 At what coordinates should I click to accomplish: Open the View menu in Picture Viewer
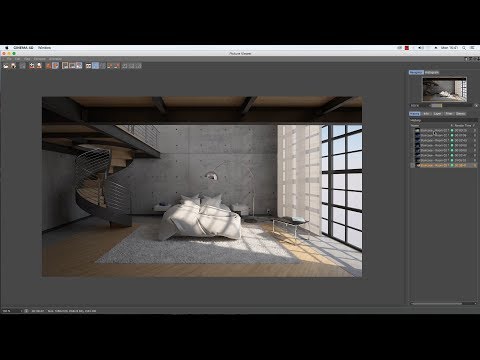pyautogui.click(x=27, y=59)
